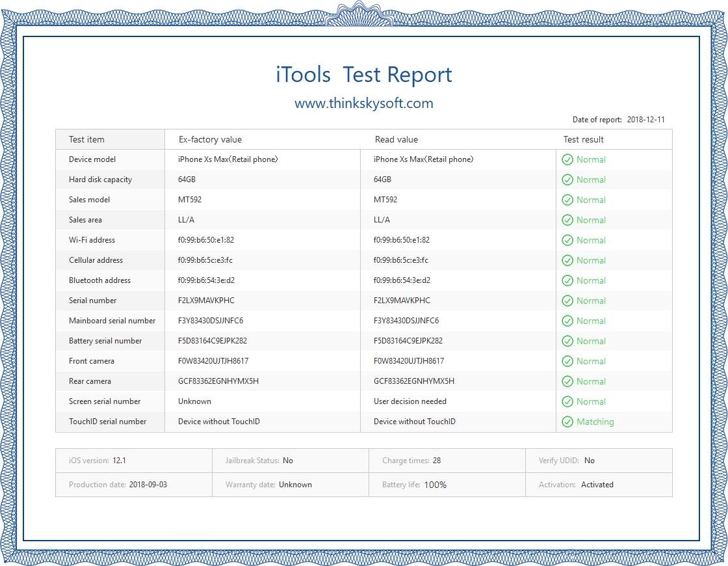
Task: Click the Test item column header
Action: (86, 139)
